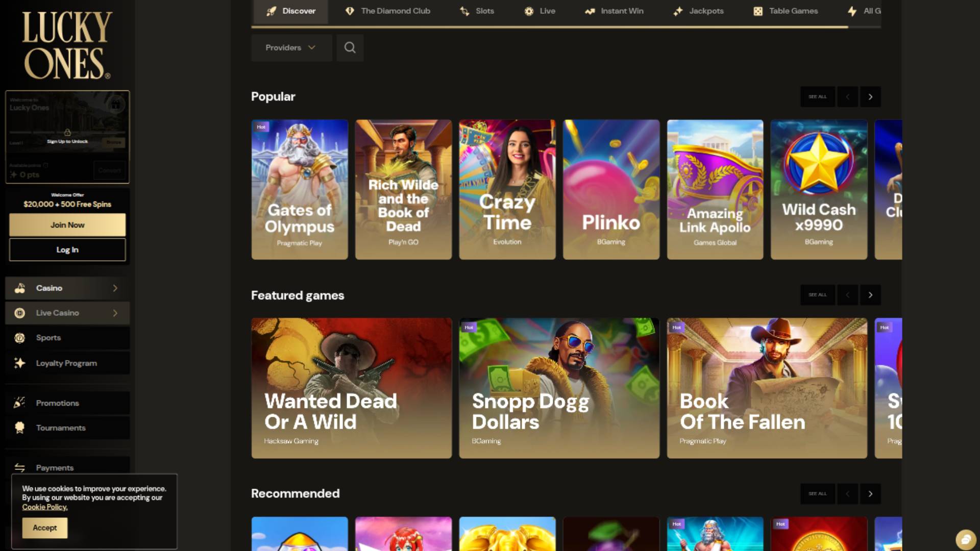Click Hot badge on Book Of The Fallen
Screen dimensions: 980x551
(676, 327)
